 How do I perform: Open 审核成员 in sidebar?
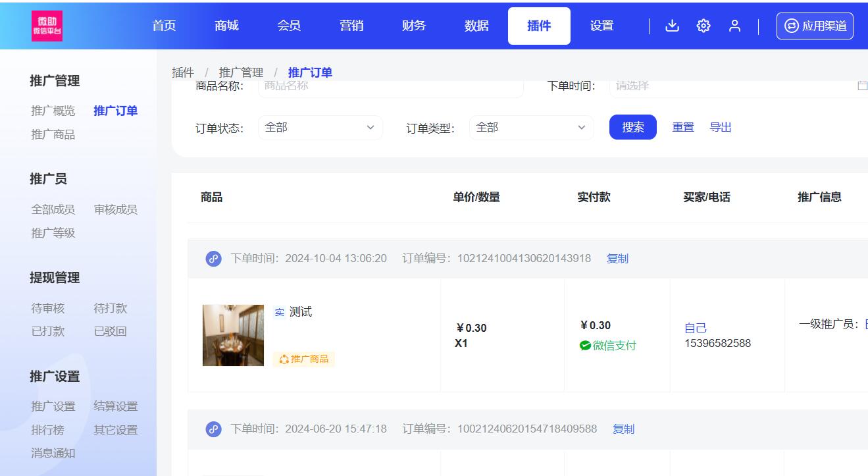(x=116, y=209)
